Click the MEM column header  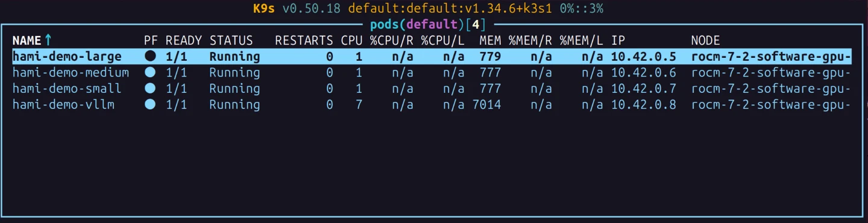point(490,40)
